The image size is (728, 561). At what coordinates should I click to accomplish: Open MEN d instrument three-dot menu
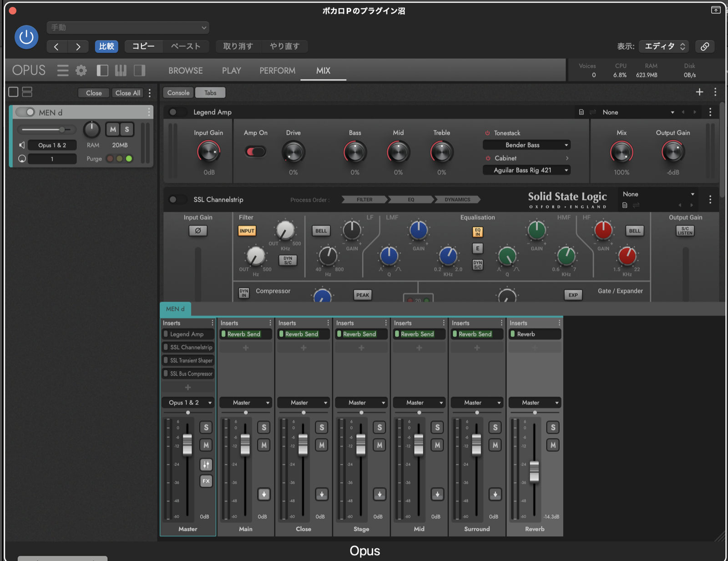(x=149, y=112)
